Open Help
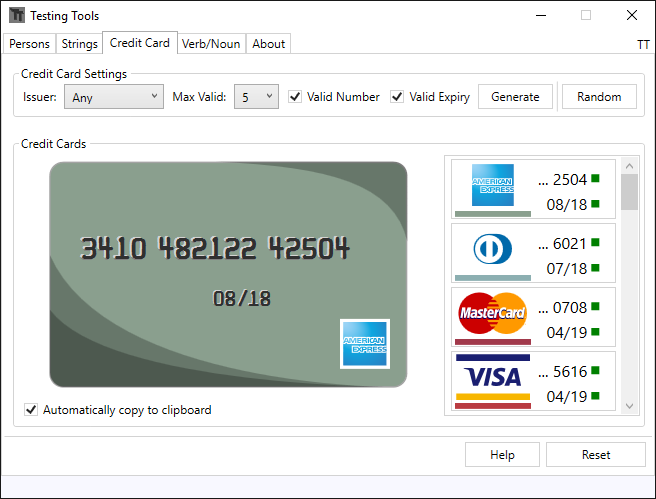This screenshot has width=656, height=499. (x=502, y=455)
